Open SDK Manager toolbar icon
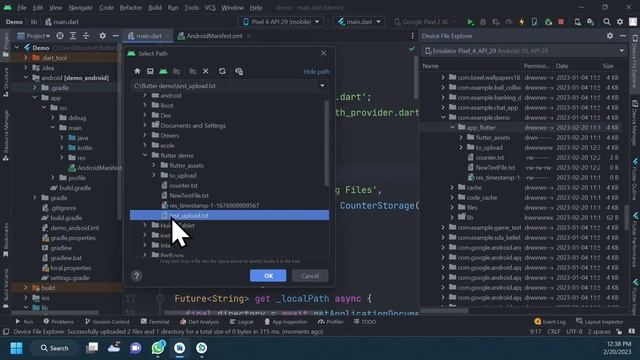The height and width of the screenshot is (360, 640). (591, 22)
